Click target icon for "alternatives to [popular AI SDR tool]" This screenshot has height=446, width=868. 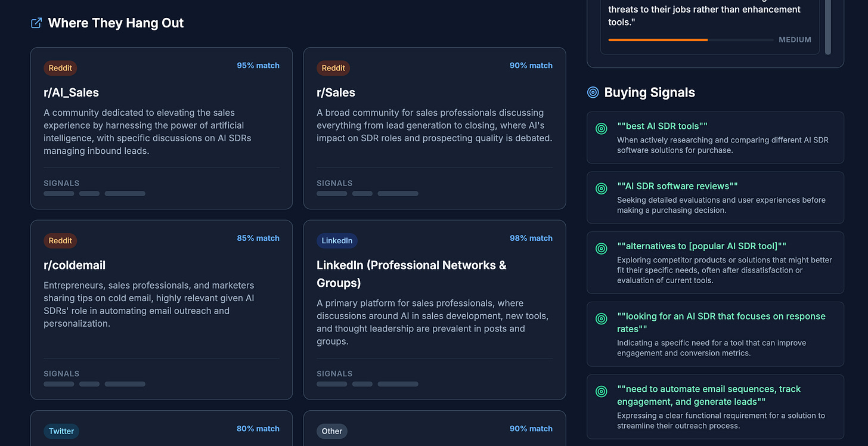point(602,248)
